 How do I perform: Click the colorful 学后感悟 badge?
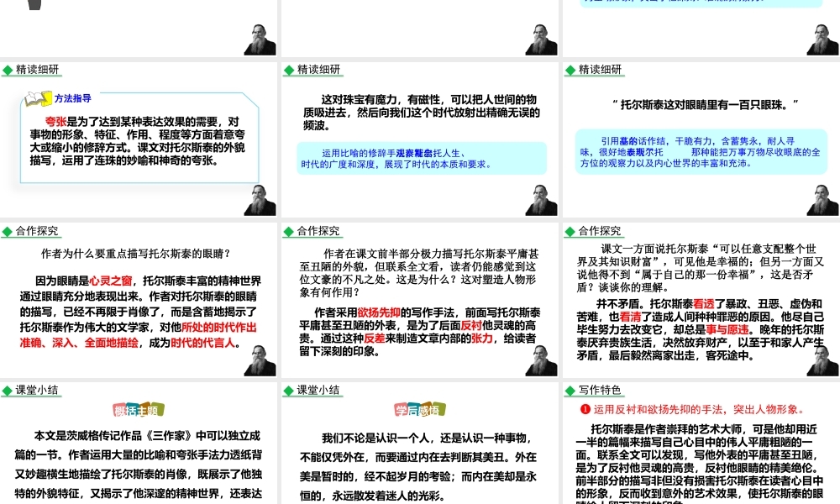pos(420,410)
